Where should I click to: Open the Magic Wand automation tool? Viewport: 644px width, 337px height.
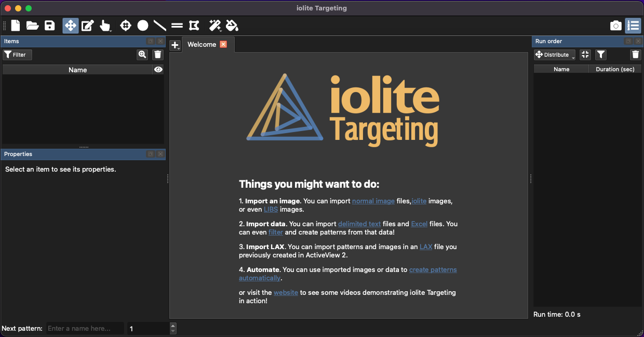tap(214, 25)
